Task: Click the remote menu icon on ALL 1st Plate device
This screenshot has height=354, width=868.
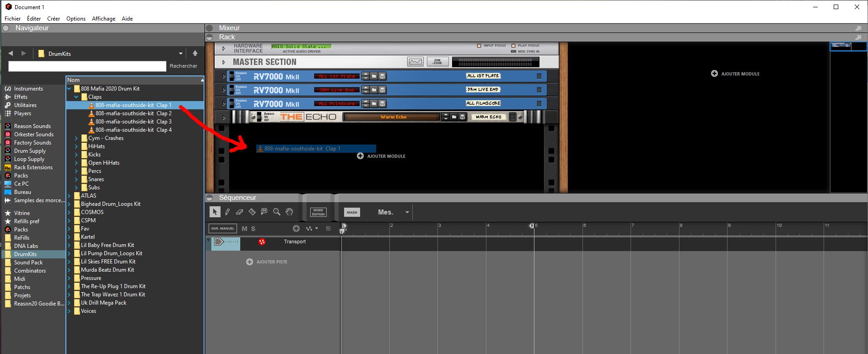Action: (539, 76)
